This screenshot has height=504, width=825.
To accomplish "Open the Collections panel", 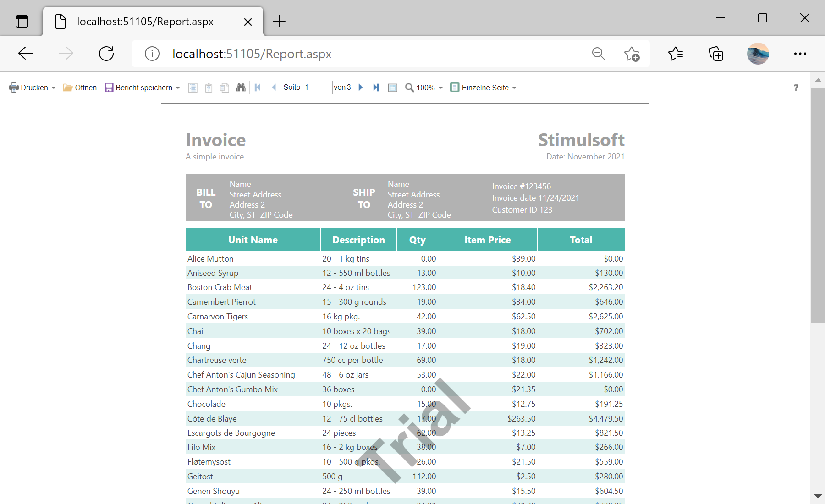I will pyautogui.click(x=716, y=54).
